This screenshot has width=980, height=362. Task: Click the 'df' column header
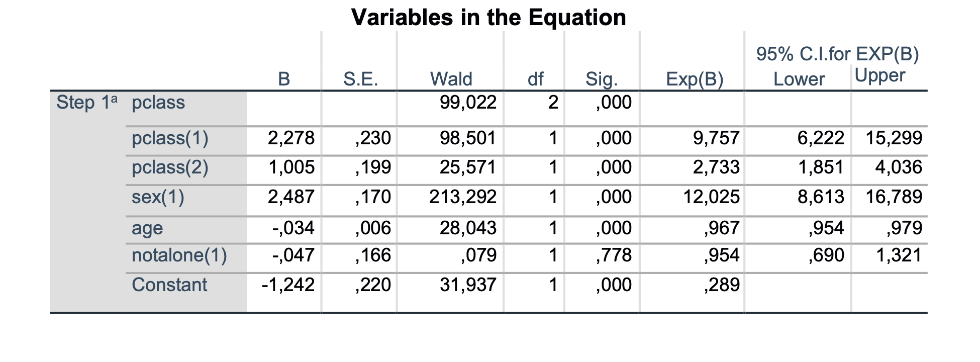click(x=535, y=79)
